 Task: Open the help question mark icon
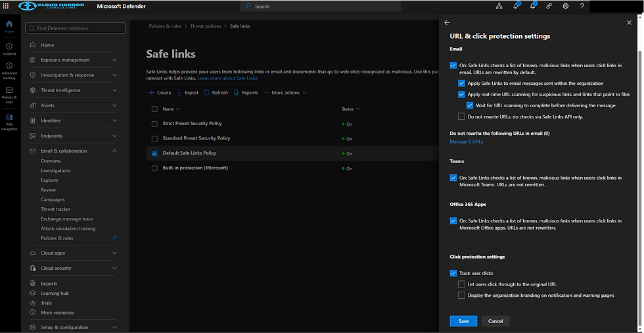tap(582, 6)
